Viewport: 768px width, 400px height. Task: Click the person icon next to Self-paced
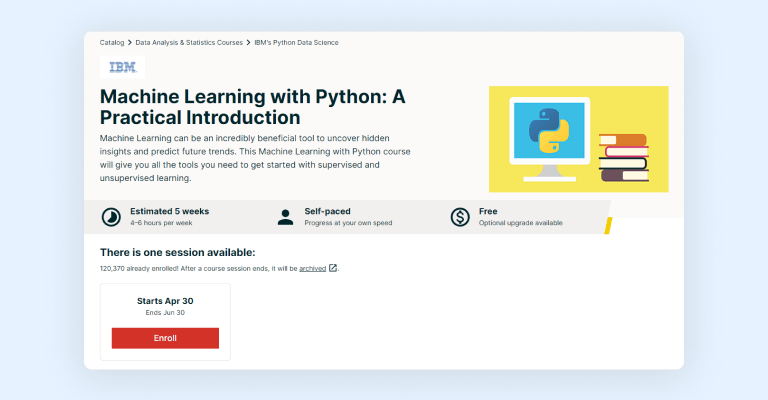point(286,216)
